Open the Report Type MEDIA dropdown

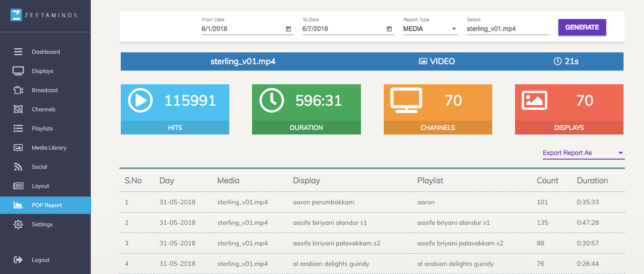(430, 29)
